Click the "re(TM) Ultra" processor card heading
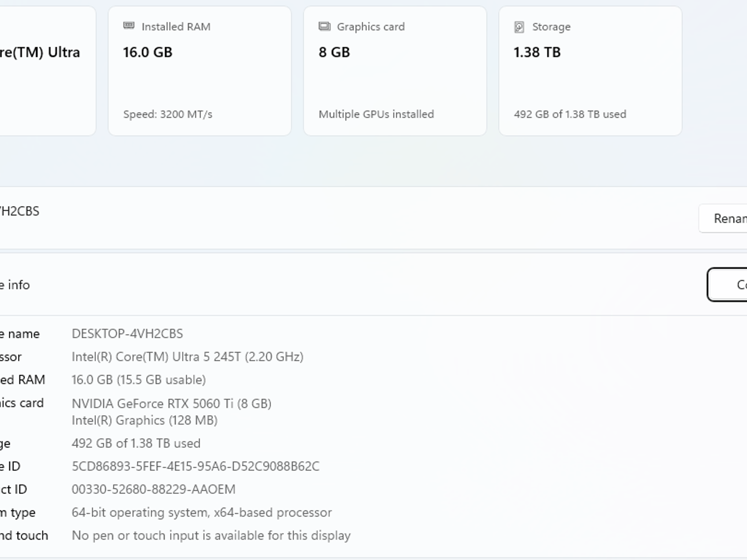 click(x=39, y=52)
